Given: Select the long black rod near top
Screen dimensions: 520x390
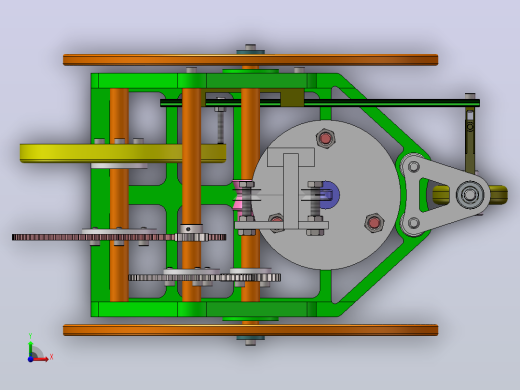Looking at the screenshot, I should [x=320, y=103].
